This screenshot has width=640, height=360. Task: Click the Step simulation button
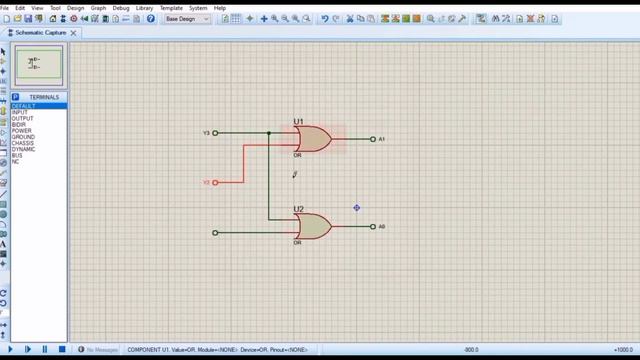28,349
